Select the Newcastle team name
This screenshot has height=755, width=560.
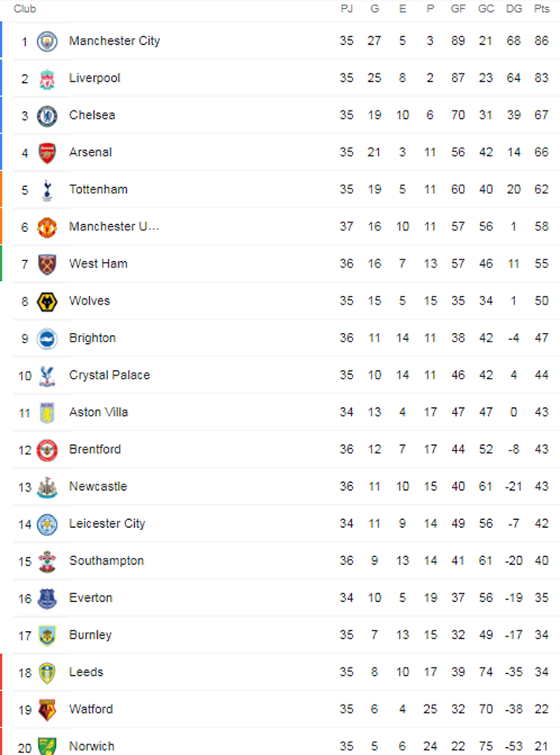click(98, 486)
